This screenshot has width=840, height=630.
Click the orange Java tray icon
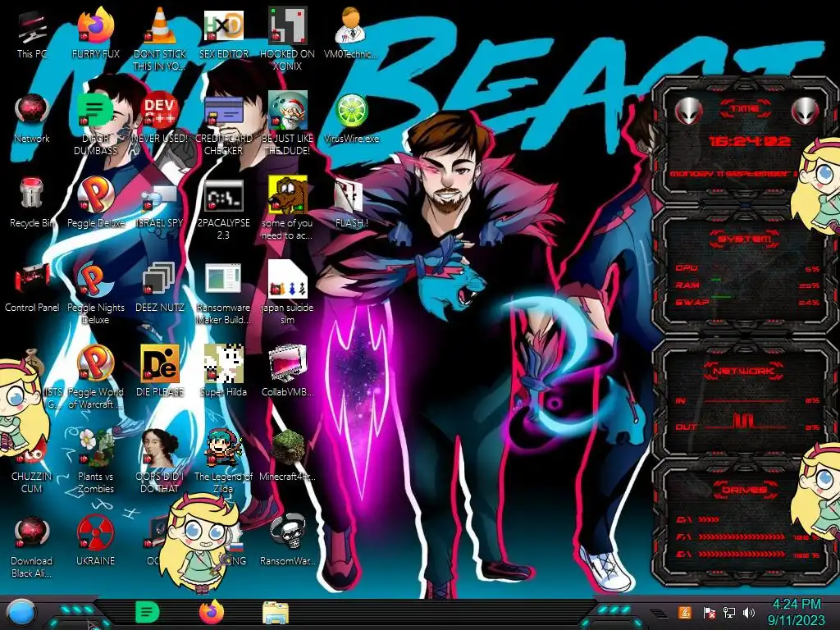[x=685, y=612]
